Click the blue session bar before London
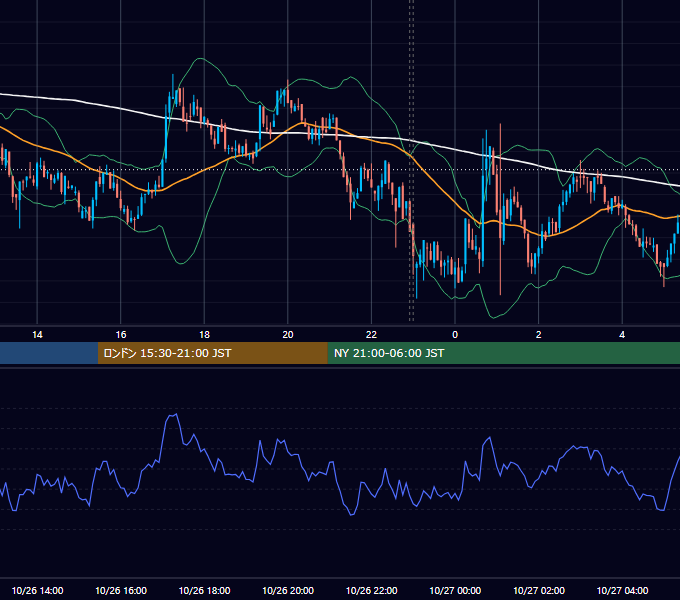The width and height of the screenshot is (680, 600). click(49, 353)
